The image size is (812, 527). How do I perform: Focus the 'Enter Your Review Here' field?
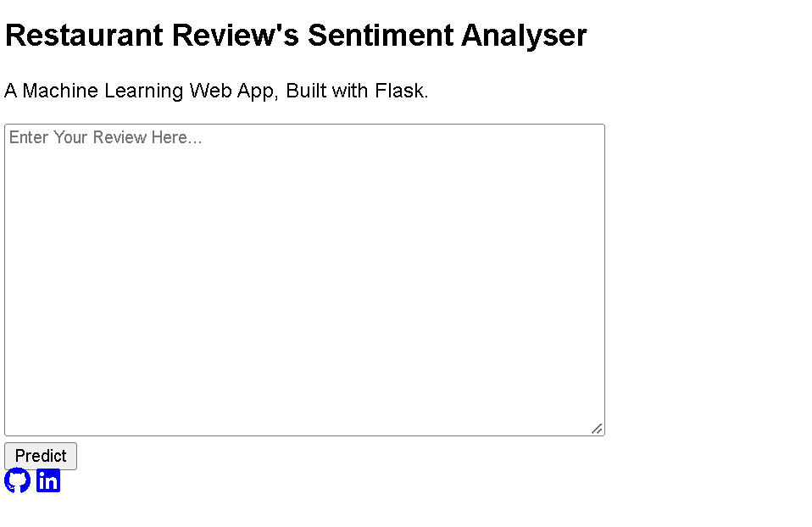pos(305,280)
